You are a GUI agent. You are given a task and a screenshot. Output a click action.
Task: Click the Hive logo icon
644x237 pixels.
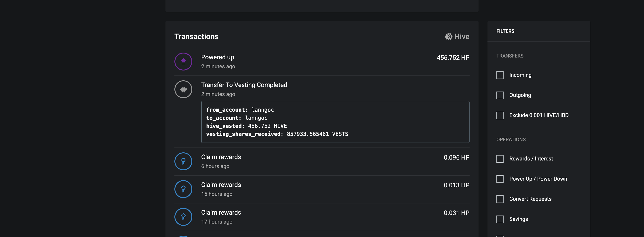(x=449, y=37)
